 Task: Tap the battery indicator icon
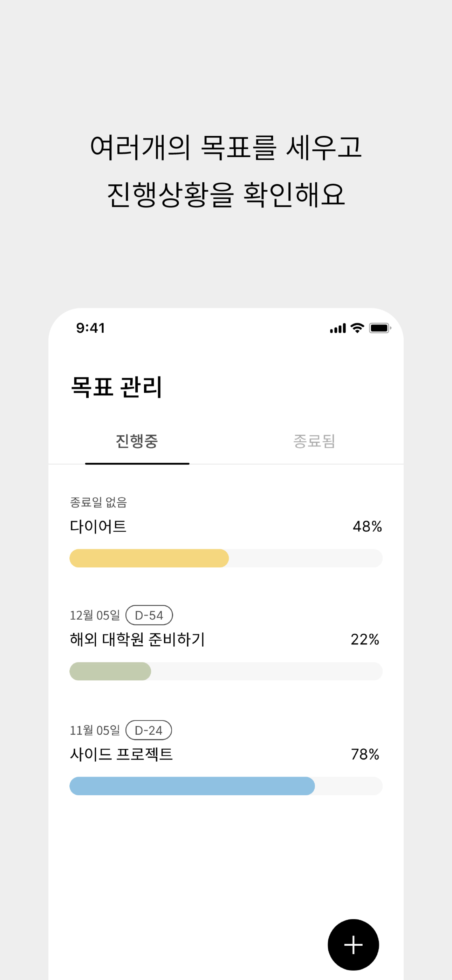380,328
